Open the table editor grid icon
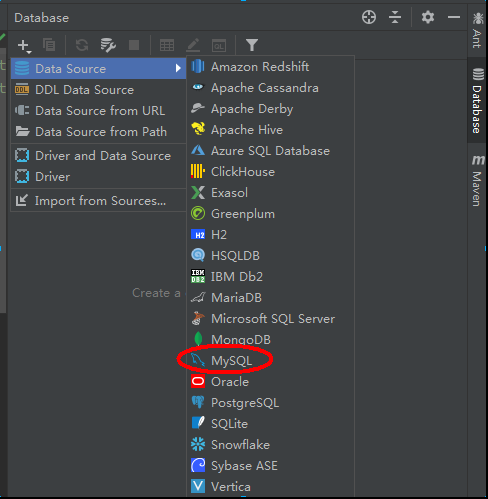The image size is (488, 499). (x=167, y=45)
